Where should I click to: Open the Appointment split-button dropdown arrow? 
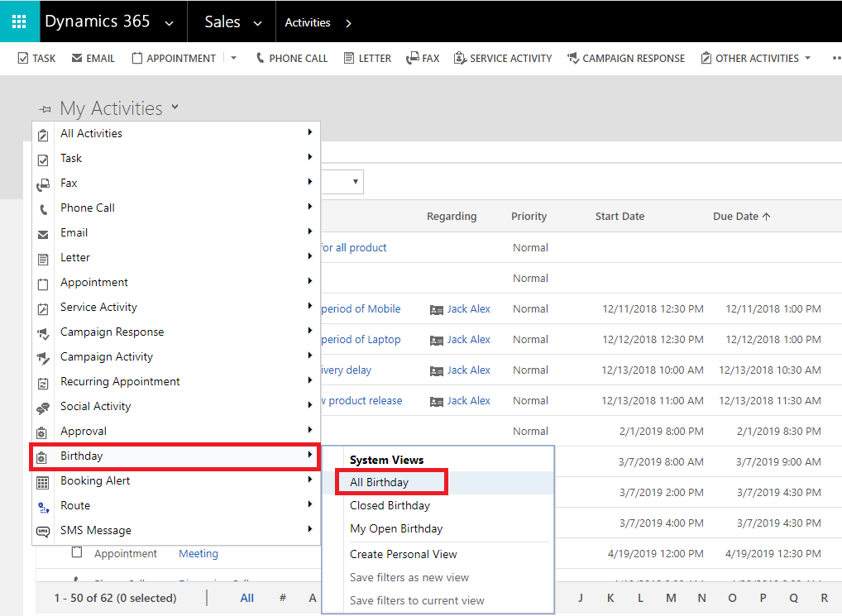coord(233,58)
